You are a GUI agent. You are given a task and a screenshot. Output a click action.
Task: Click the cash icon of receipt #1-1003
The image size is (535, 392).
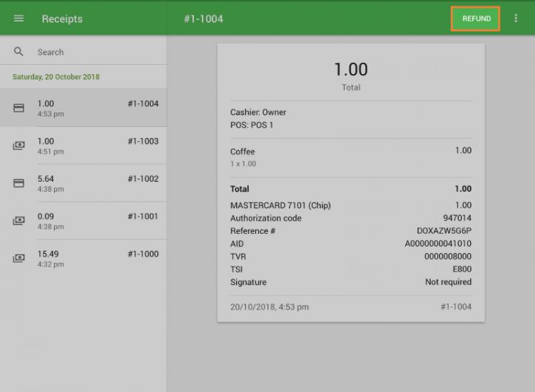point(19,145)
